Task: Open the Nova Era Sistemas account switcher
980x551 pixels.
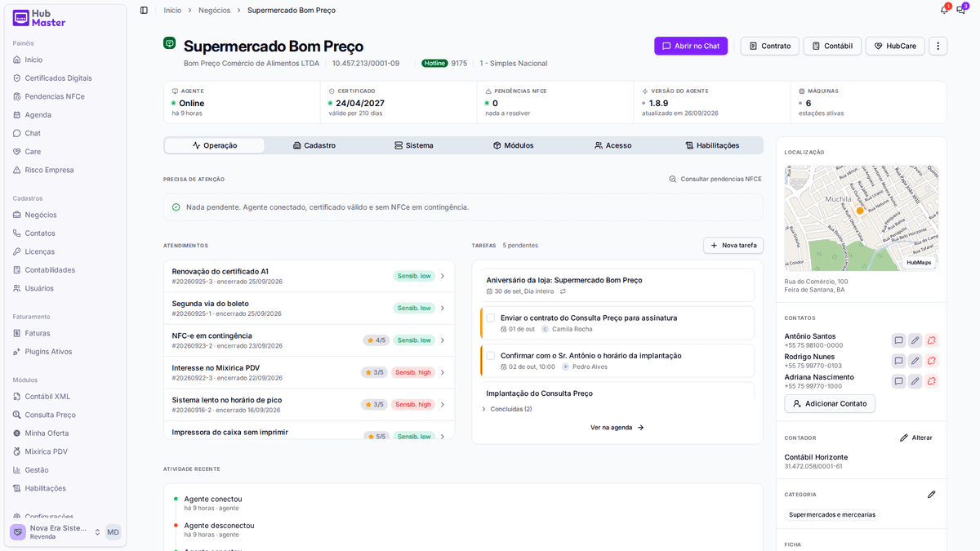Action: (56, 532)
